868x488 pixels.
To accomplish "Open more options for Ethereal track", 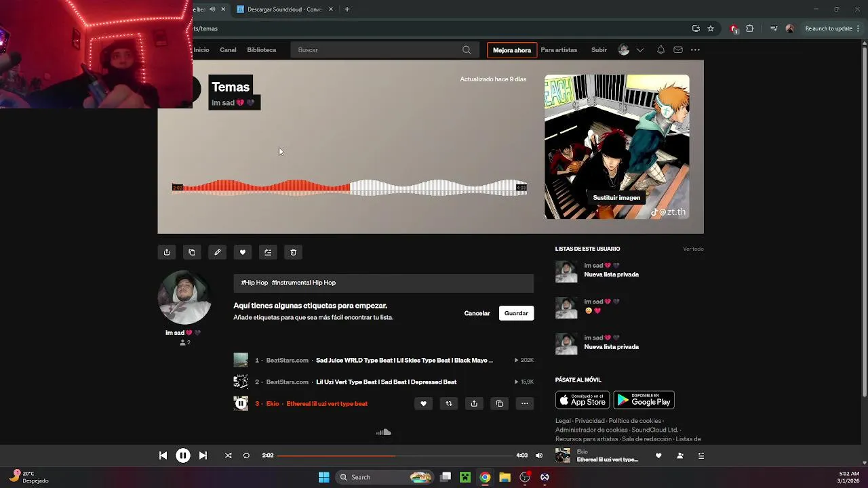I will 525,404.
